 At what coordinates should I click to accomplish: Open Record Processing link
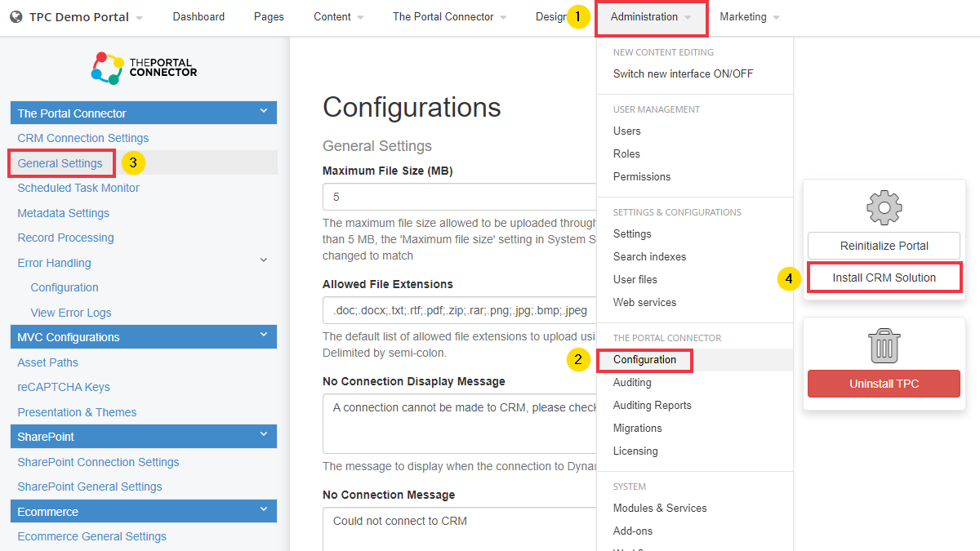65,238
